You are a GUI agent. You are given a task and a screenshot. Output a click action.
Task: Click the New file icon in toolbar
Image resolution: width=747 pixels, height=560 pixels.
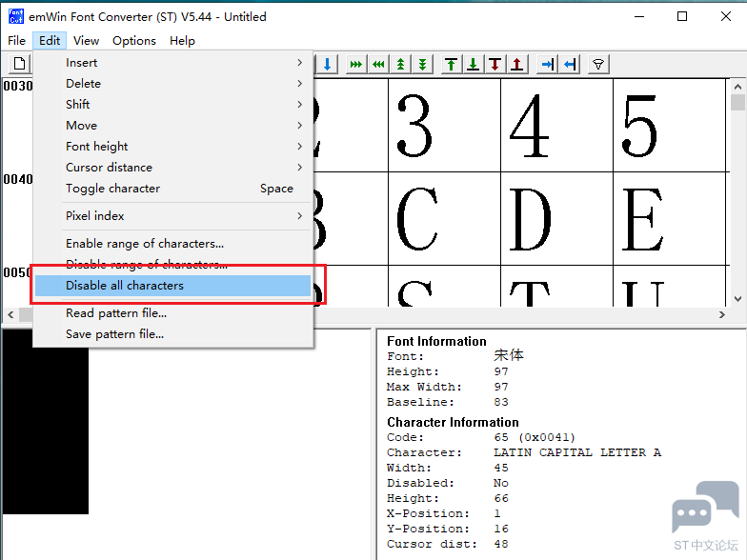(x=19, y=63)
